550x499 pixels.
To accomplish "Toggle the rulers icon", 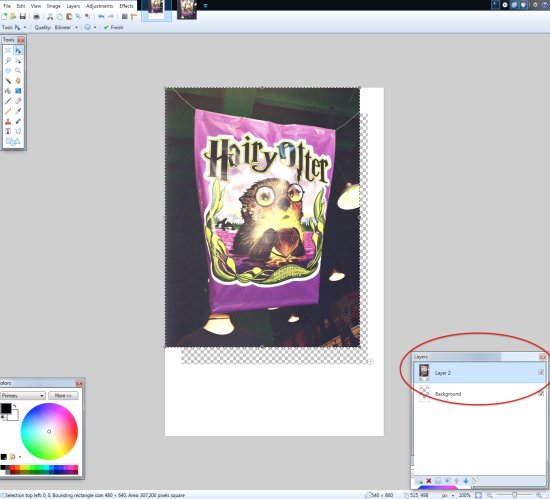I will point(133,16).
